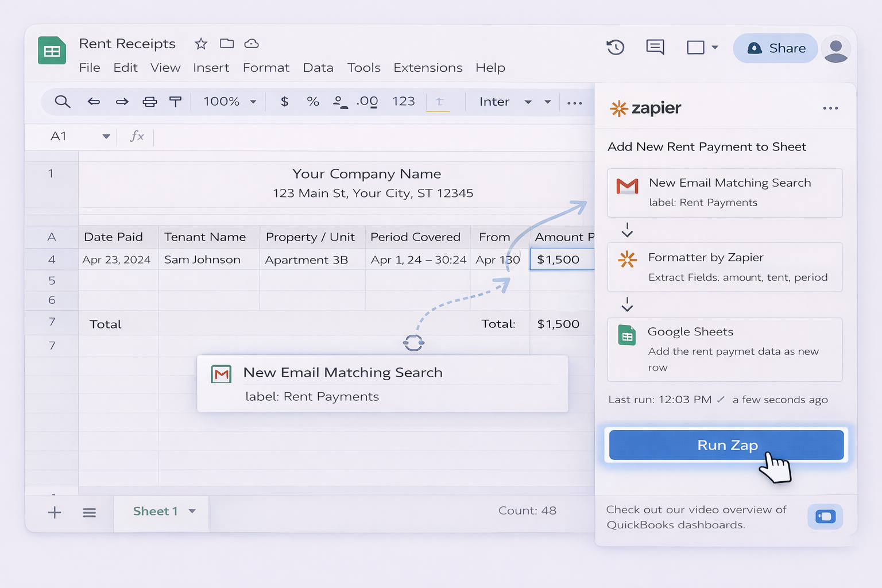The width and height of the screenshot is (882, 588).
Task: Click the Count: 48 status indicator
Action: click(x=527, y=510)
